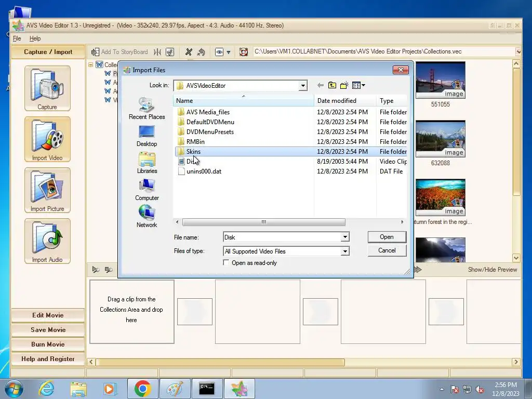Viewport: 532px width, 399px height.
Task: Collapse the Collections tree node
Action: [90, 64]
